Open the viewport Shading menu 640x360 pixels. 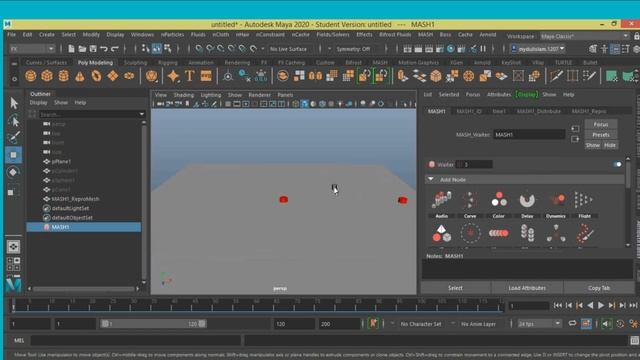(184, 95)
